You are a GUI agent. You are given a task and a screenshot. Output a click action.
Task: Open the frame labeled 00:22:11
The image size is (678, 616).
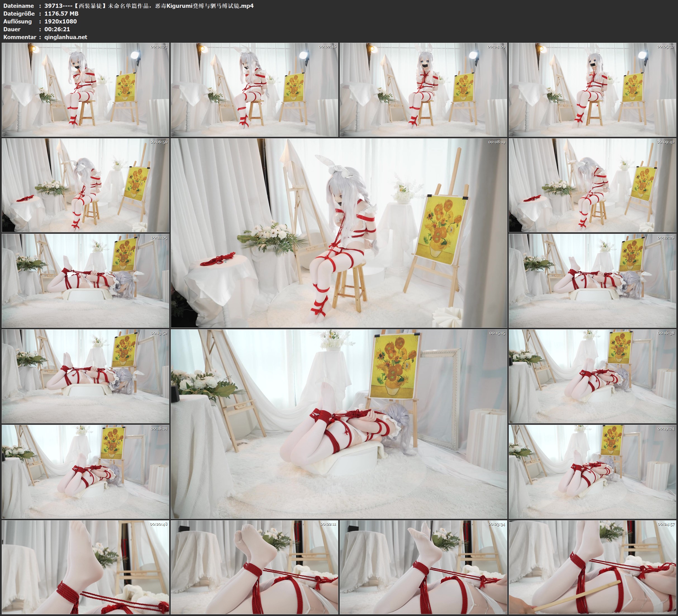(x=254, y=567)
